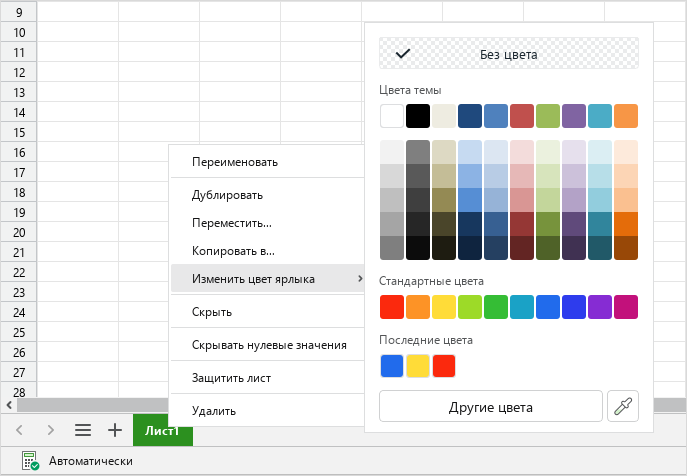This screenshot has height=476, width=687.
Task: Pick black theme color swatch
Action: pos(418,116)
